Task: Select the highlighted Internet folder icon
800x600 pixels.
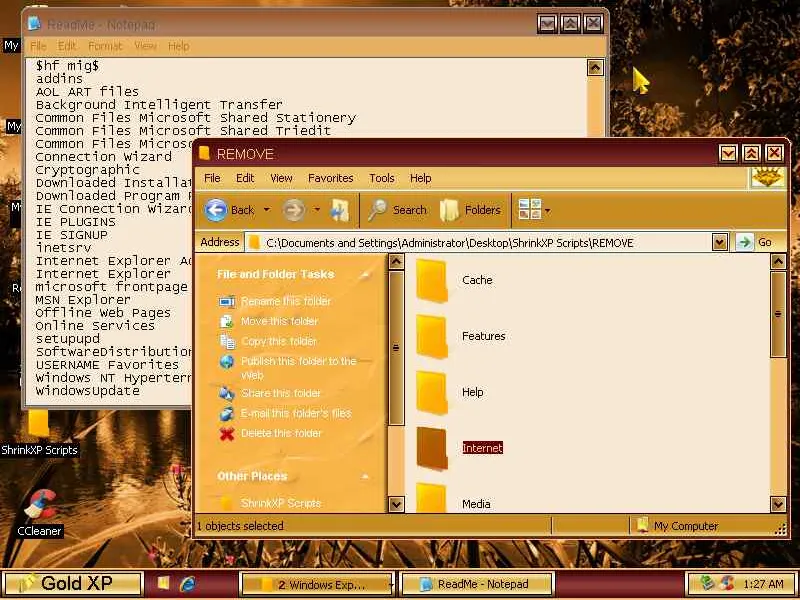Action: 432,448
